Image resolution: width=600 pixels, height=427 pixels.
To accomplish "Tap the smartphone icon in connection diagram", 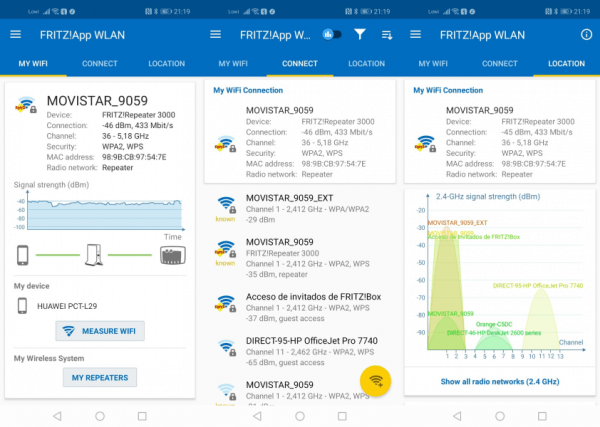I will tap(23, 255).
